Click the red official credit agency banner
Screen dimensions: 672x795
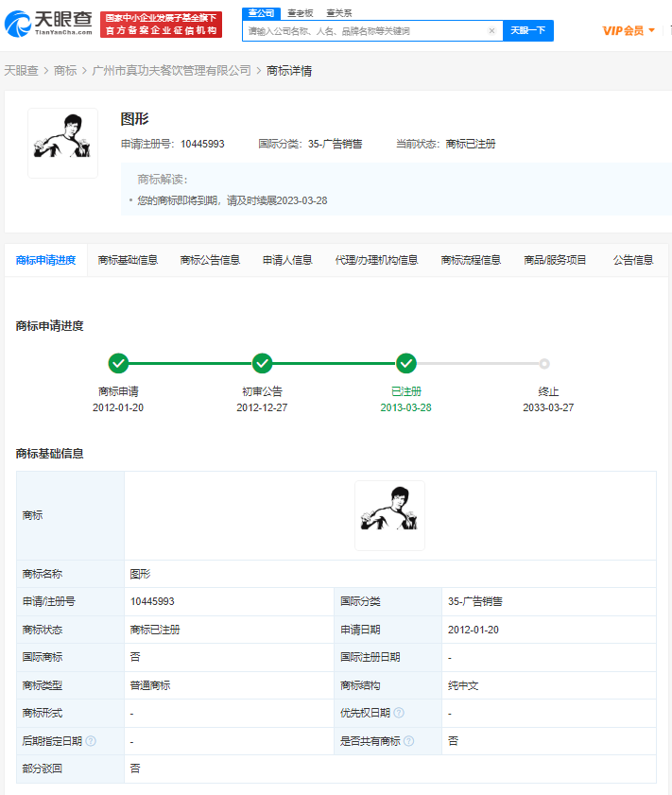coord(162,25)
